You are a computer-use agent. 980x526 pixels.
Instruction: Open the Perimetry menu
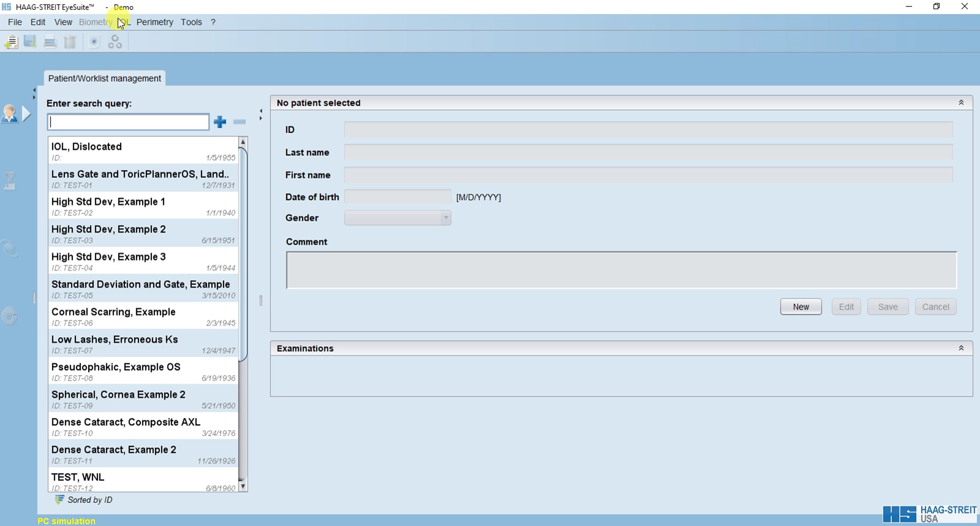point(155,22)
